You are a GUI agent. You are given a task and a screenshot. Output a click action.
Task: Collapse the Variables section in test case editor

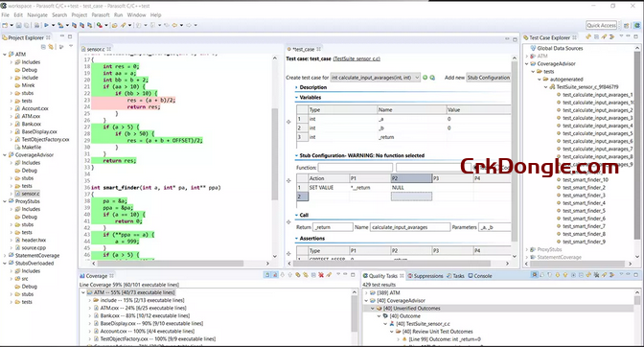296,98
